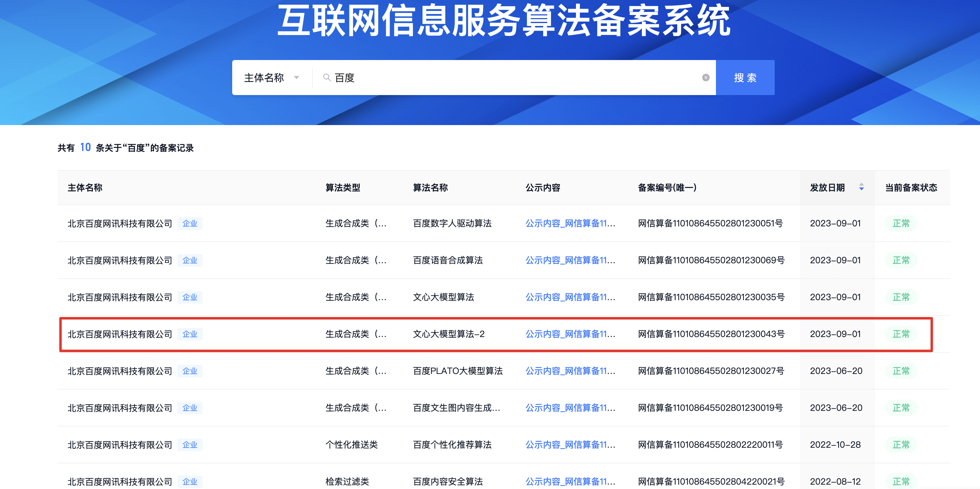Select algorithm name 百度数字人驱动算法

452,223
